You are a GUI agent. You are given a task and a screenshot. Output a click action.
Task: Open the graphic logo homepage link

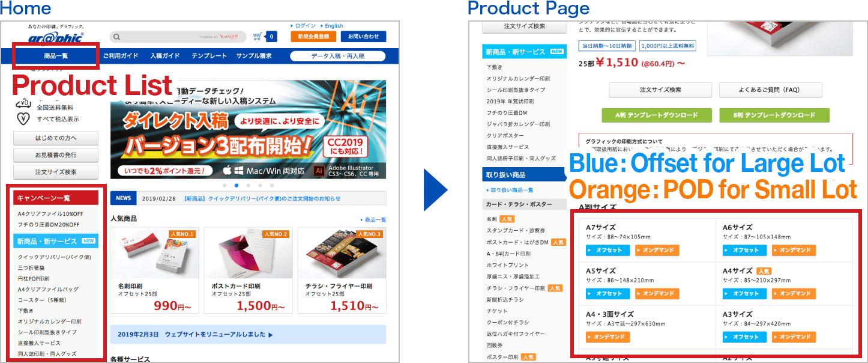point(56,37)
